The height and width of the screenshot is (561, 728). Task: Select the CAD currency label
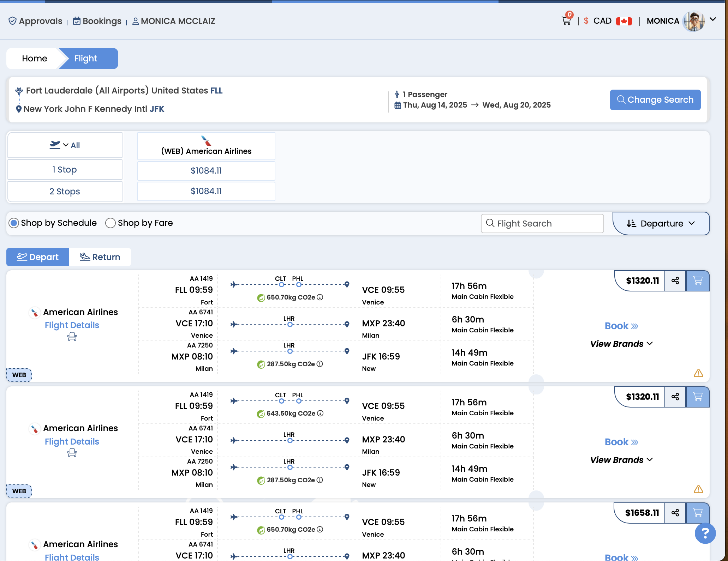click(x=602, y=21)
